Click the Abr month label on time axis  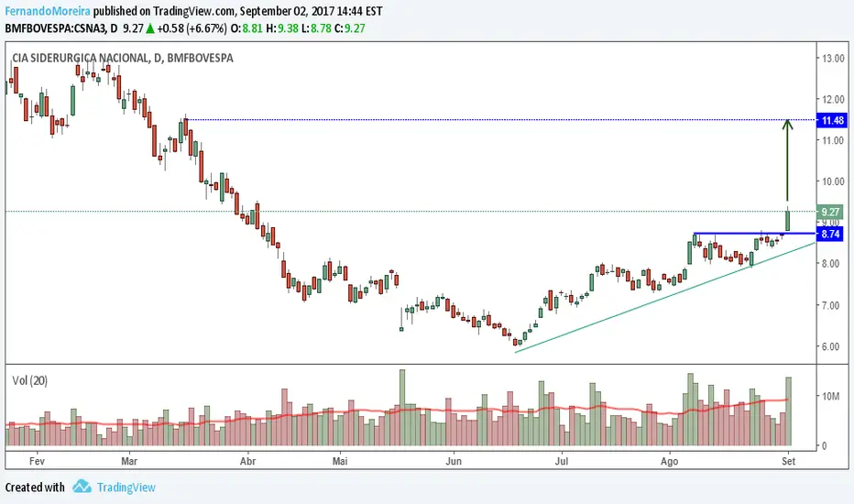click(247, 461)
